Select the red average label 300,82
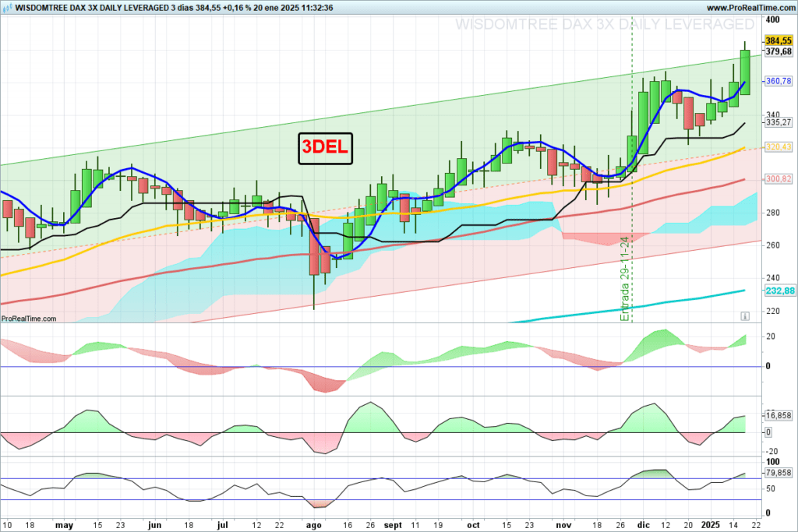 coord(779,179)
